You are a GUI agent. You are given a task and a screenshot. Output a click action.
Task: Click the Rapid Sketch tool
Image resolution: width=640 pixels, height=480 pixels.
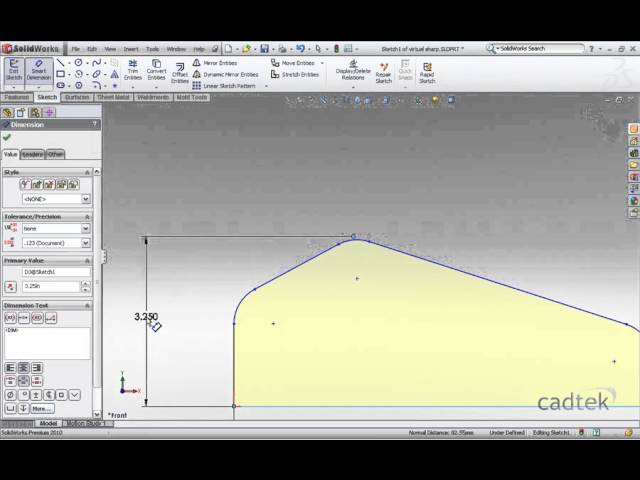427,73
